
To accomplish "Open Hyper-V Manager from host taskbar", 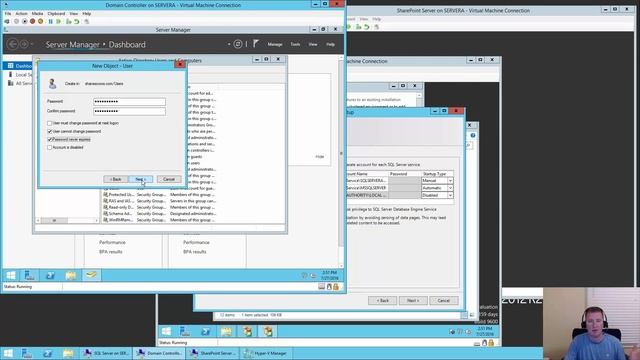I will tap(267, 353).
